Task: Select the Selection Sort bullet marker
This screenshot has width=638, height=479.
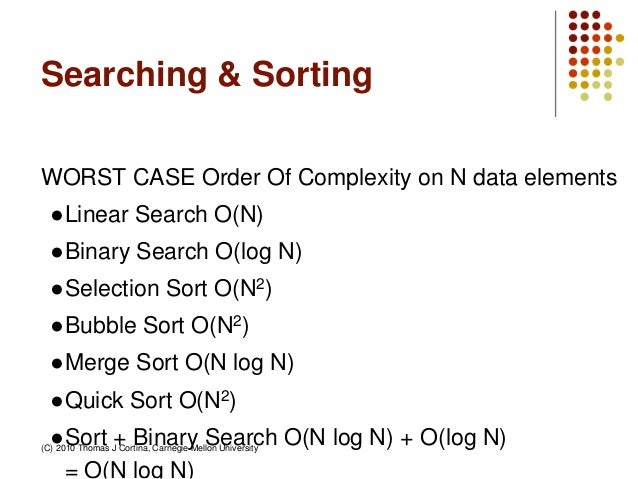Action: pos(57,290)
